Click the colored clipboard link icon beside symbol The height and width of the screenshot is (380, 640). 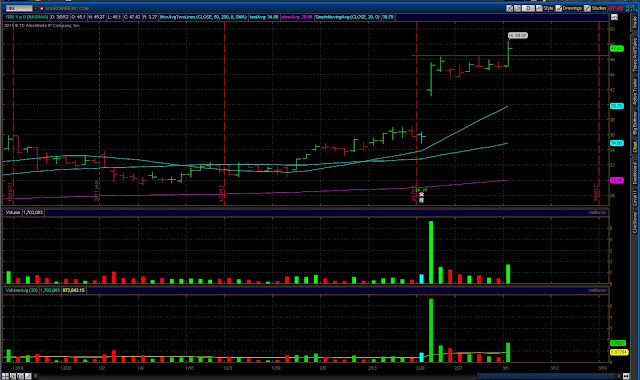[x=41, y=8]
